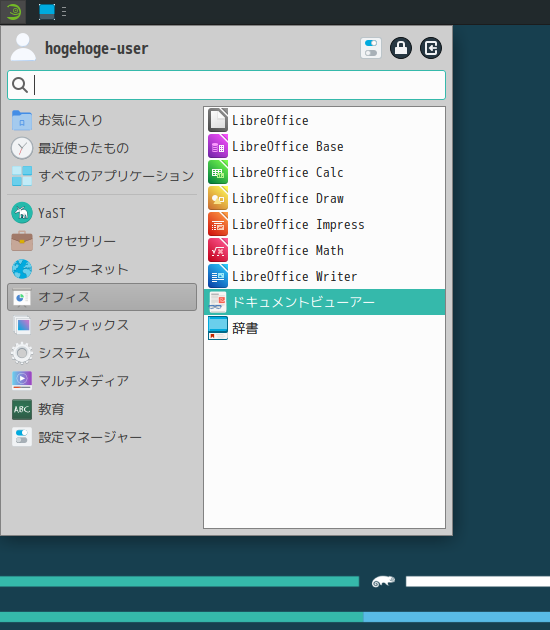550x630 pixels.
Task: Open the 設定マネージャー category
Action: (x=102, y=437)
